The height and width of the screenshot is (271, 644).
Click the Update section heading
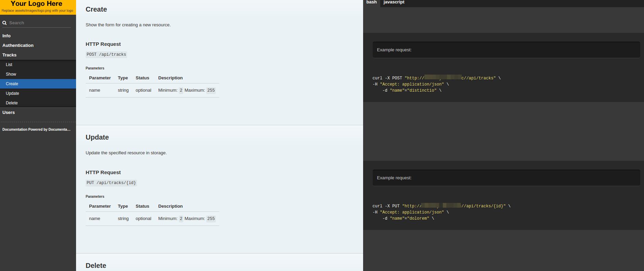97,138
